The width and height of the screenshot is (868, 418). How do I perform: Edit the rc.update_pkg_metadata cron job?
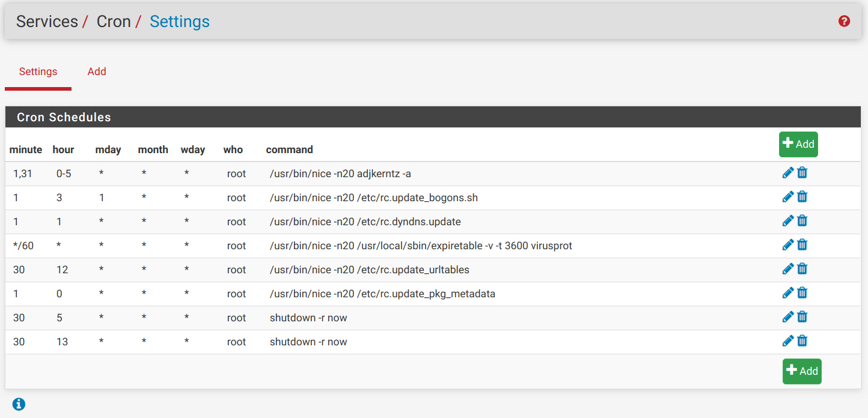[788, 293]
